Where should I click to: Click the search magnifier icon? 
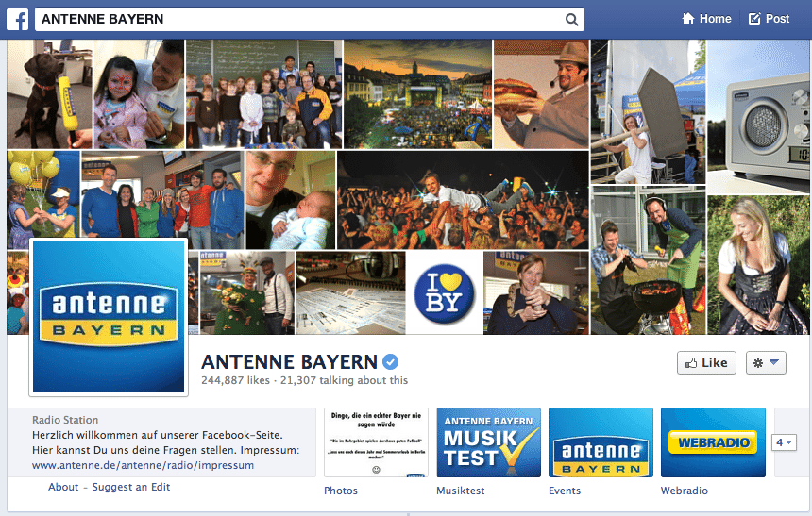572,20
